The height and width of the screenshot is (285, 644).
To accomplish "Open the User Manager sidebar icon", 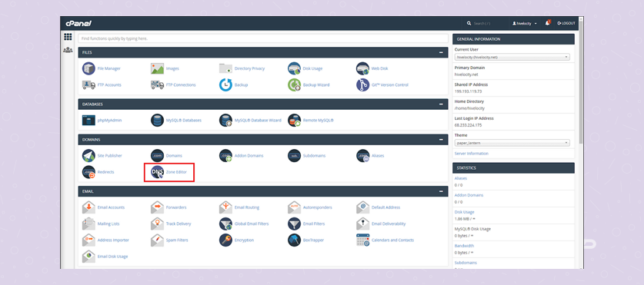I will tap(68, 50).
